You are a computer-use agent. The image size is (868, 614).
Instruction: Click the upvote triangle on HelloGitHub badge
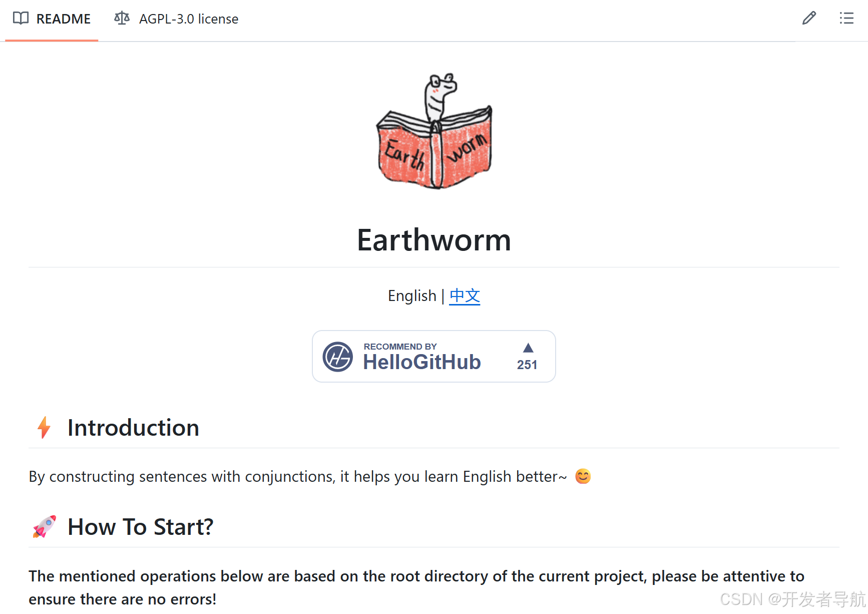pyautogui.click(x=528, y=348)
